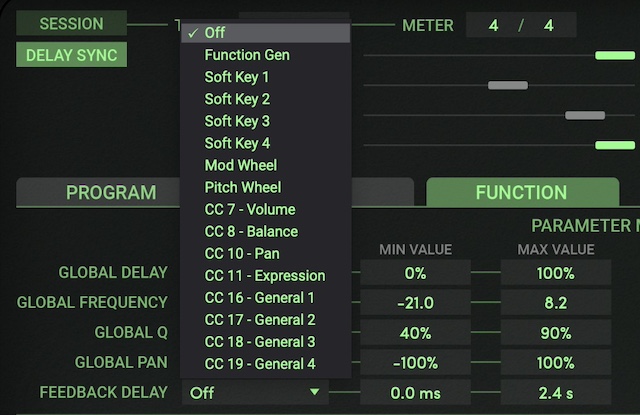Edit the GLOBAL FREQUENCY max value 8.2
This screenshot has height=415, width=640.
pos(555,302)
